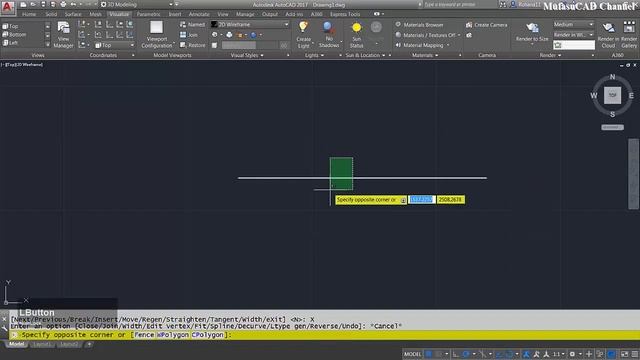
Task: Open the 1:1 annotation scale dropdown
Action: (x=559, y=354)
